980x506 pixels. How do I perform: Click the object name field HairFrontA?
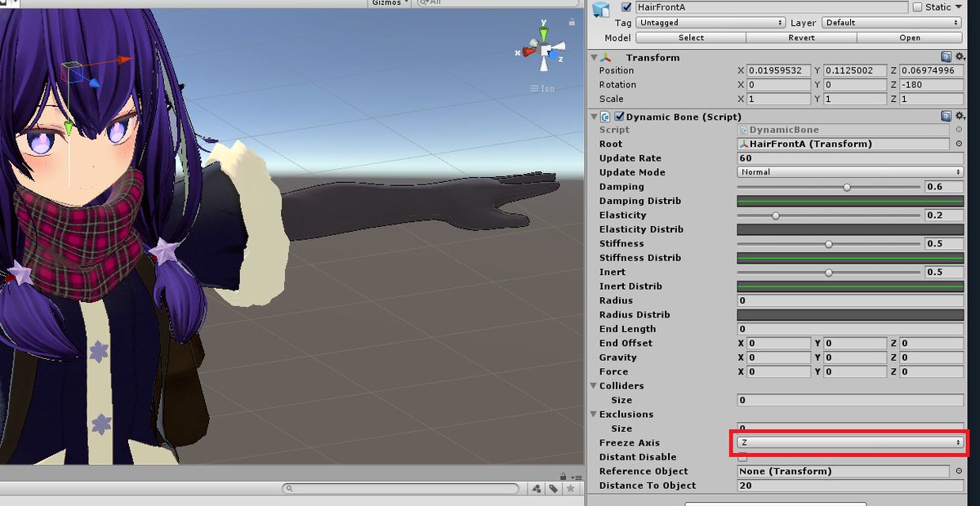(770, 7)
